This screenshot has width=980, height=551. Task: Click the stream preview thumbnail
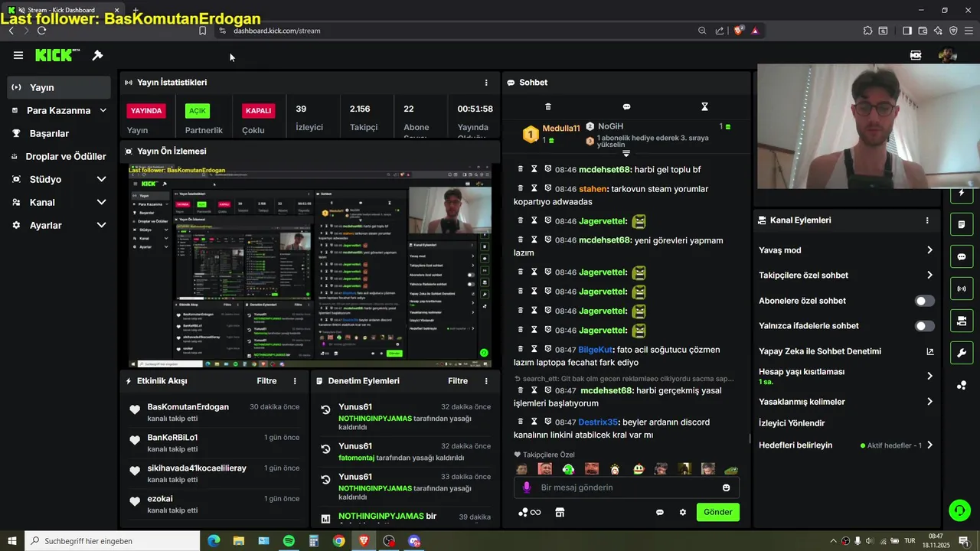(x=309, y=266)
